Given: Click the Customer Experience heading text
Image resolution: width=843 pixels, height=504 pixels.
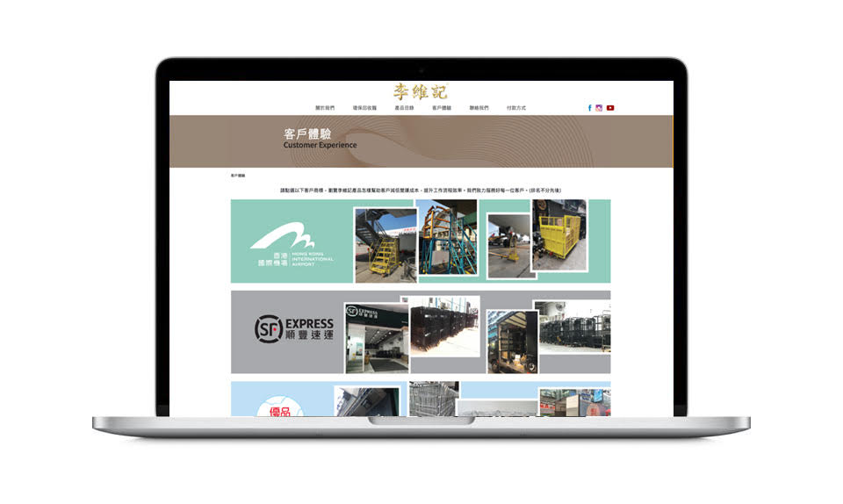Looking at the screenshot, I should click(x=320, y=145).
